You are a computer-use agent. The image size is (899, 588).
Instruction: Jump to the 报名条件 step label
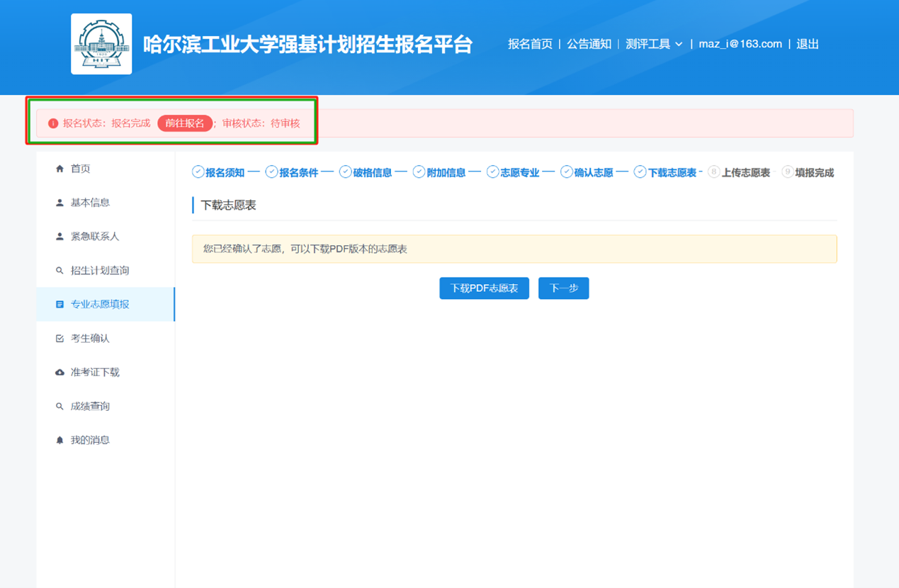coord(299,173)
